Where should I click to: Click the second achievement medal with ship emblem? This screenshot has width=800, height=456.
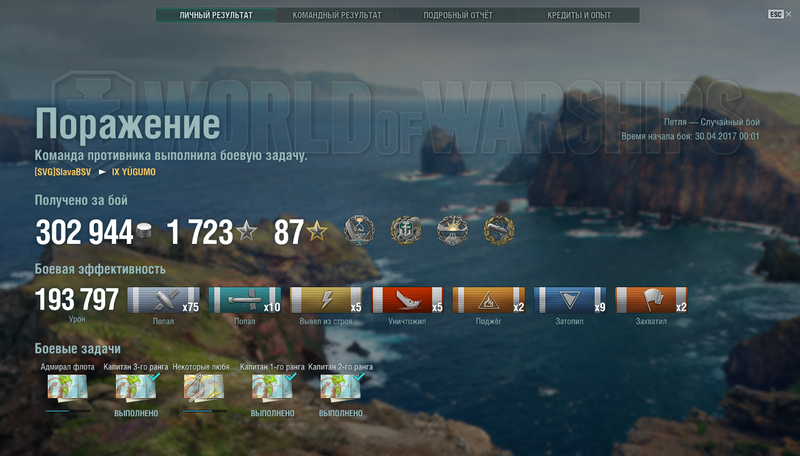pos(406,231)
